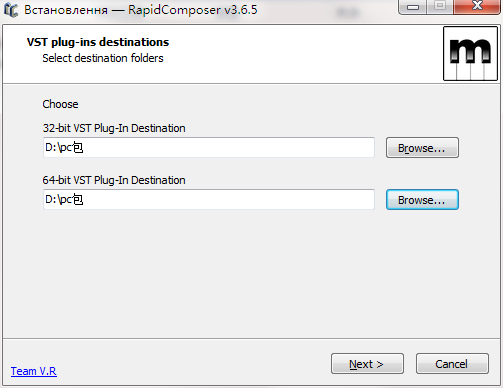Browse for the 64-bit VST plug-in folder
Viewport: 503px width, 388px height.
pyautogui.click(x=422, y=200)
